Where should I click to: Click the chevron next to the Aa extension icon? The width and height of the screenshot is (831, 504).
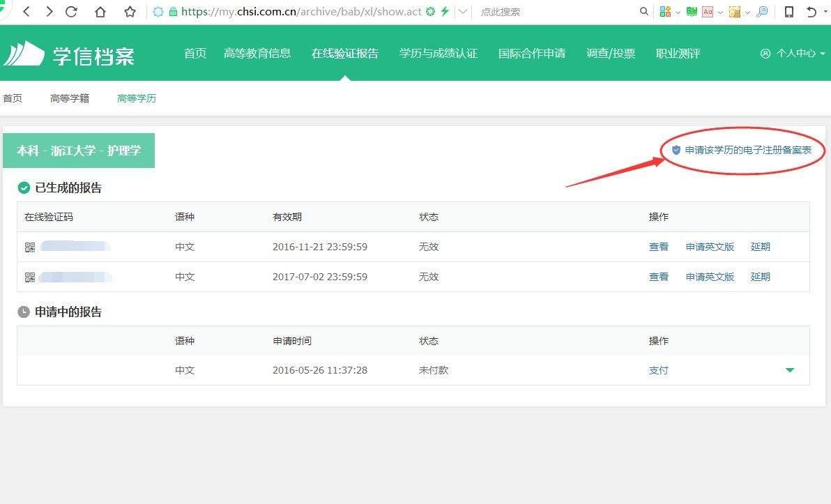[719, 11]
